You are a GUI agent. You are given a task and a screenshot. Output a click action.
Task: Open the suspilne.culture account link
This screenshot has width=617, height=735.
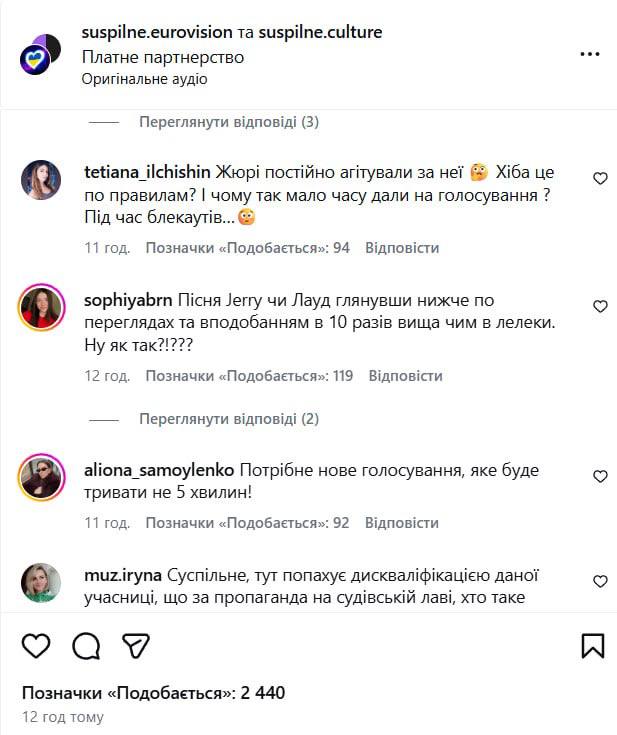[x=320, y=33]
